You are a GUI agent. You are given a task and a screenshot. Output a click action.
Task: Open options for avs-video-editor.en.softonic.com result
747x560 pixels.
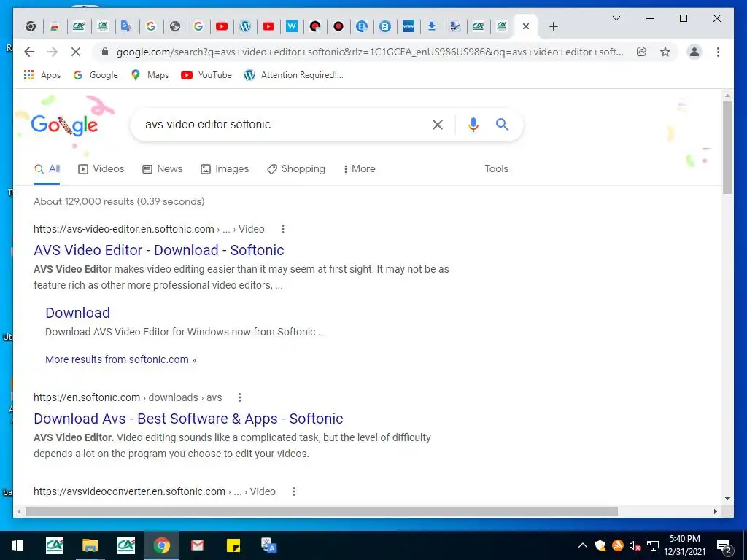(283, 229)
